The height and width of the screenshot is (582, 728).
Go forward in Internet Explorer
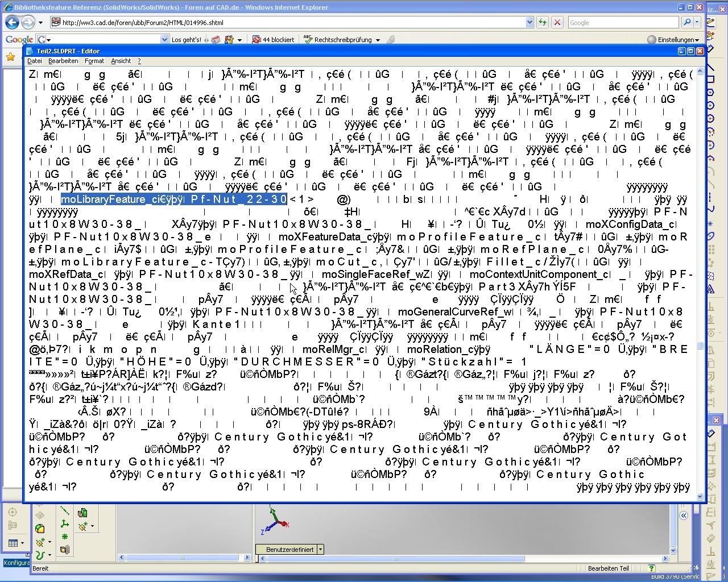27,22
